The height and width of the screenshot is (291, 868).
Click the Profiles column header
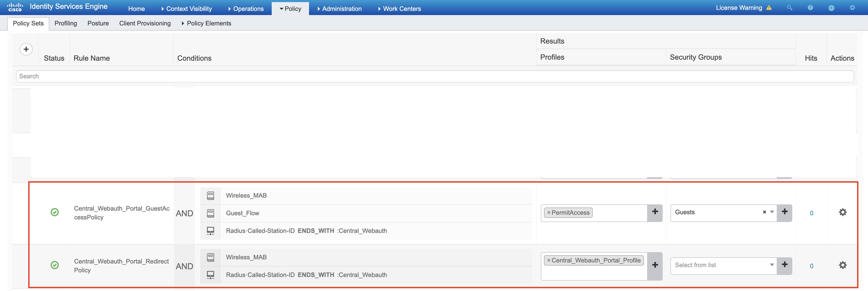[x=552, y=57]
